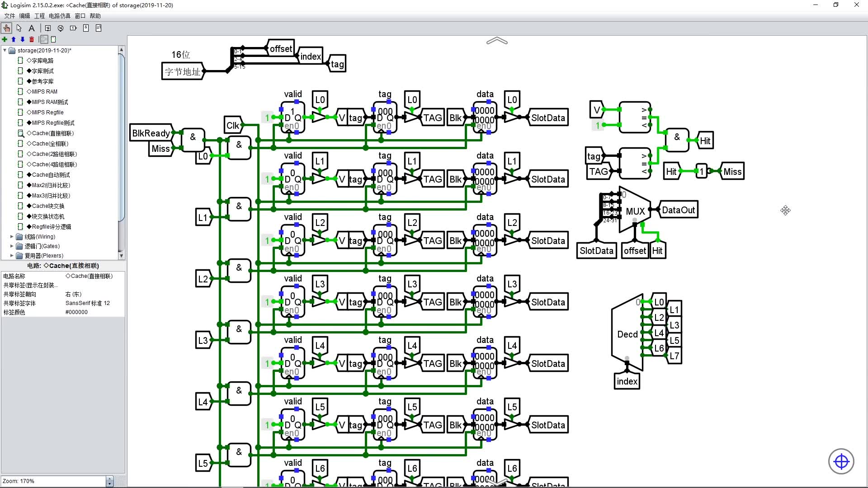Open the 电路仿真 menu
Image resolution: width=868 pixels, height=488 pixels.
pyautogui.click(x=59, y=16)
